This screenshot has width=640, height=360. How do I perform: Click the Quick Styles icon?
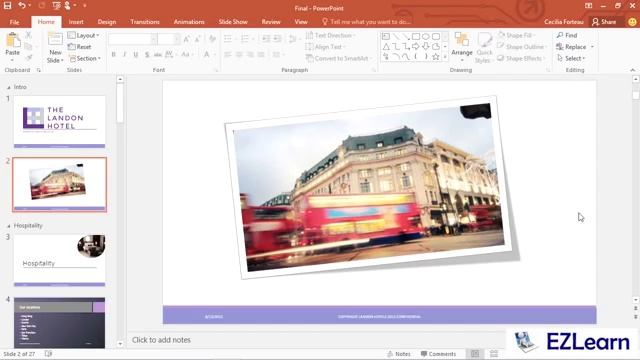[484, 40]
